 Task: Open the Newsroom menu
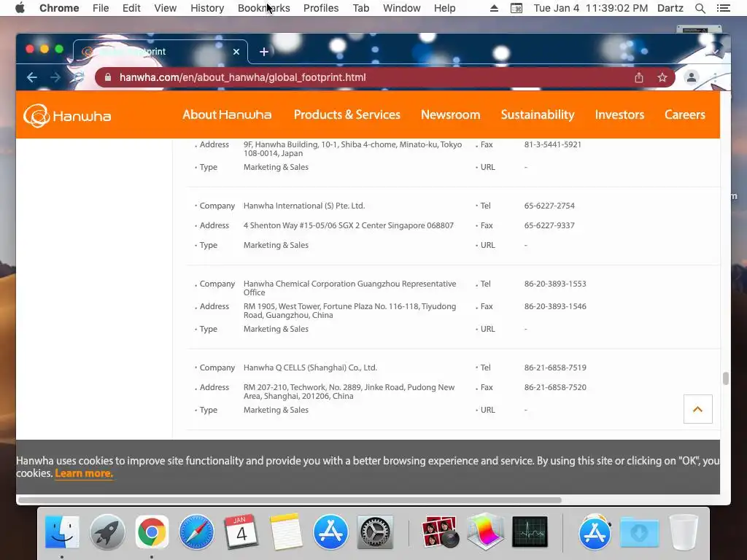[x=450, y=114]
